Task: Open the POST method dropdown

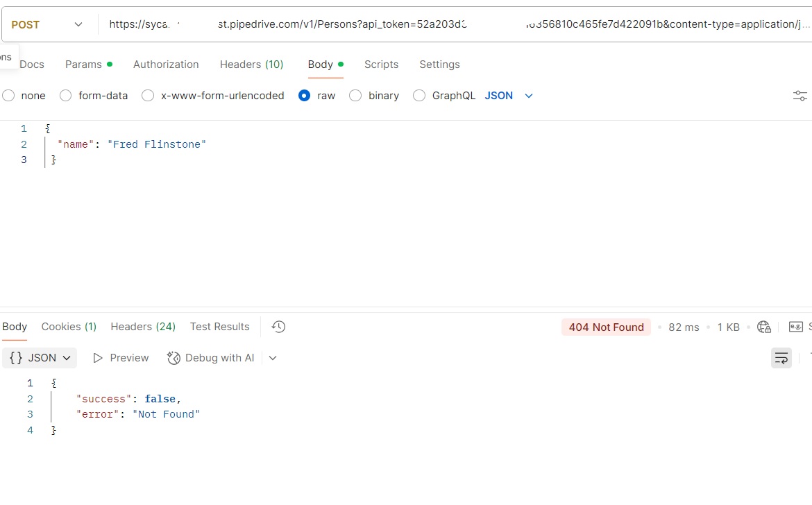Action: pyautogui.click(x=47, y=24)
